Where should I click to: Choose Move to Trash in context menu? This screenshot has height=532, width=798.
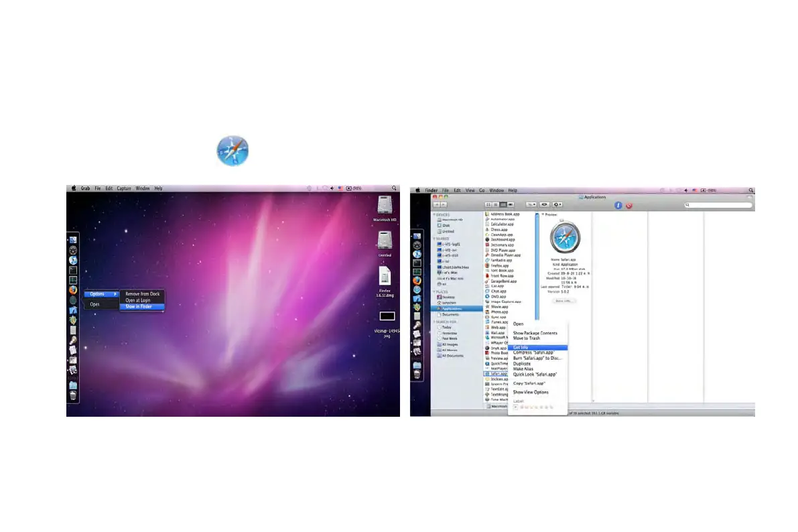[527, 338]
